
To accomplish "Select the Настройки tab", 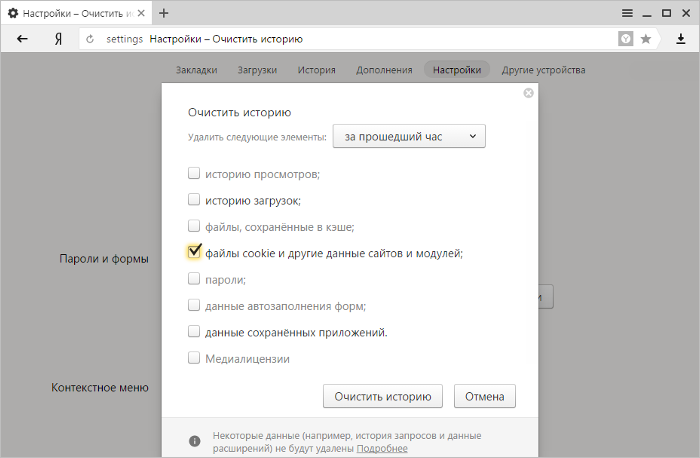I will point(457,70).
